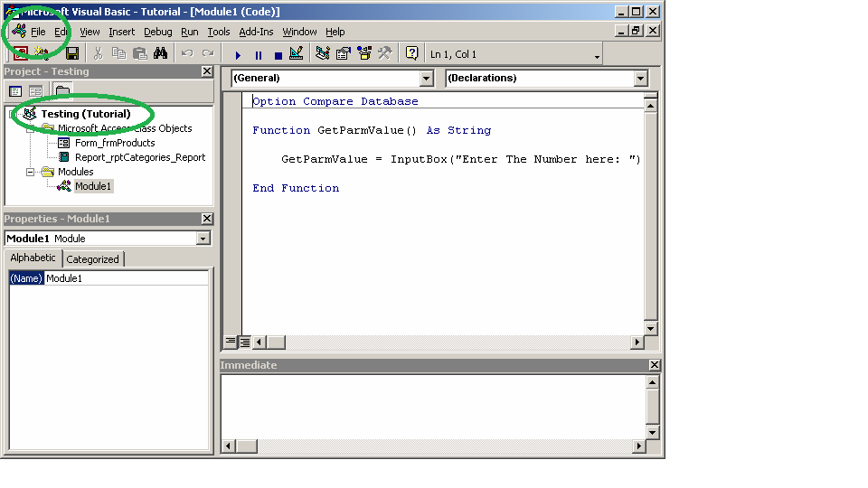Open the File menu
This screenshot has height=488, width=868.
[38, 32]
